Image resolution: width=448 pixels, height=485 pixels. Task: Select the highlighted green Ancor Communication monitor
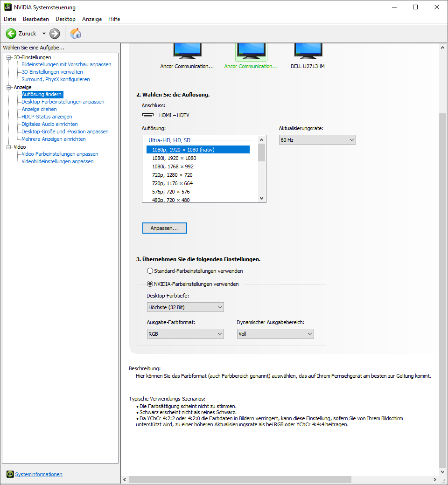[251, 51]
